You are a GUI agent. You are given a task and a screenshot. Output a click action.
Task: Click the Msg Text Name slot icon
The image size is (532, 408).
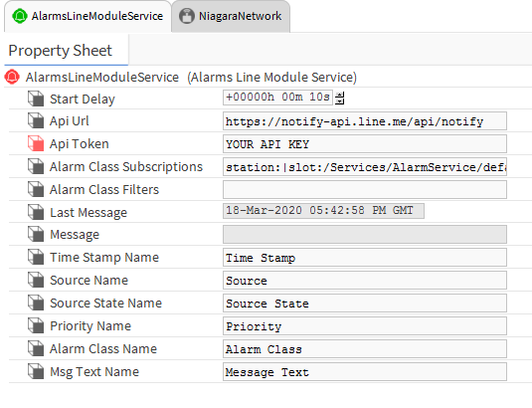36,371
